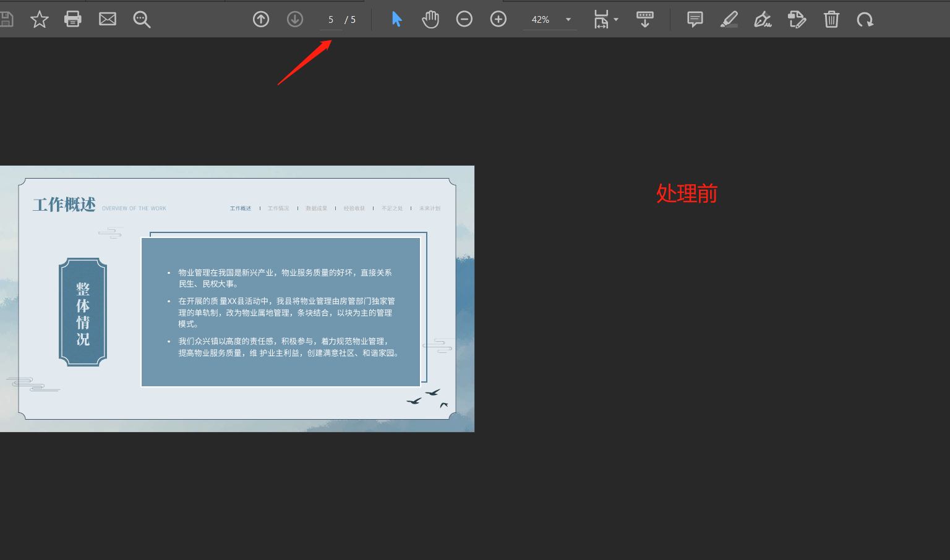Activate the highlighter annotation tool
This screenshot has width=950, height=560.
pos(729,19)
